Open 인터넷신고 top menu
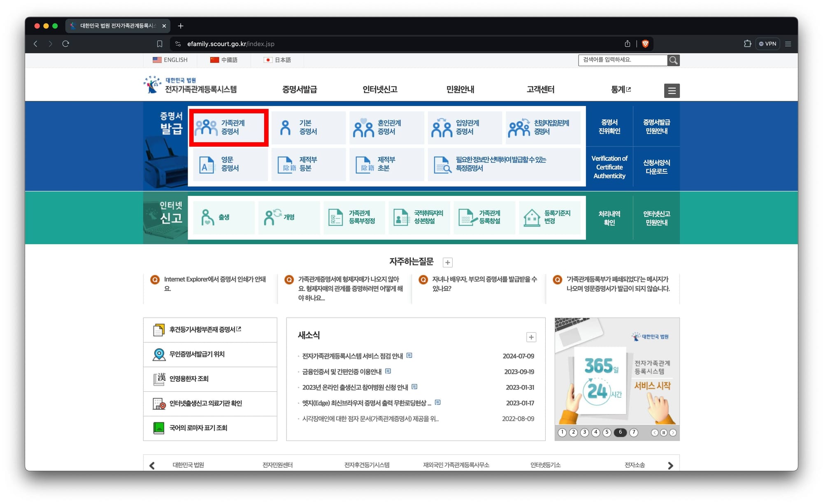Viewport: 823px width, 504px height. (x=380, y=89)
